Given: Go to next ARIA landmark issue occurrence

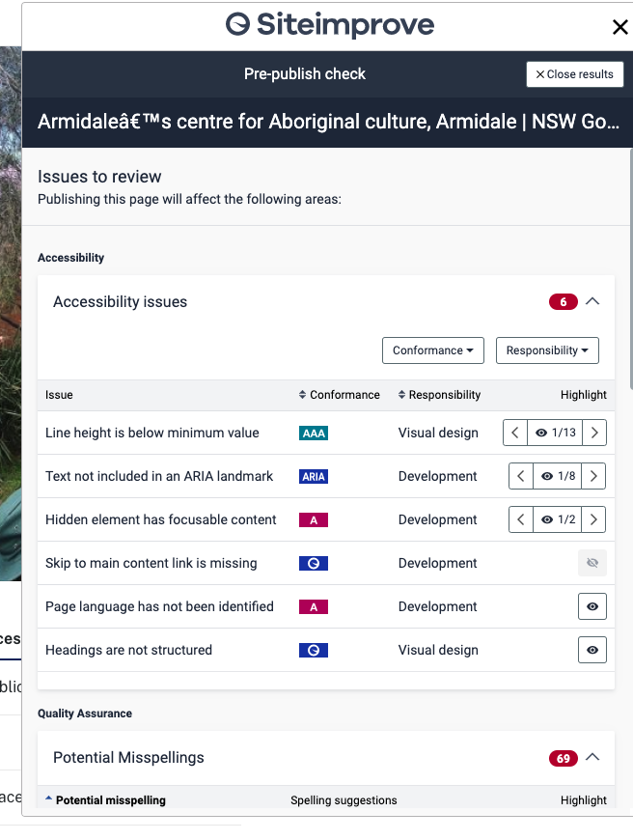Looking at the screenshot, I should pyautogui.click(x=593, y=476).
